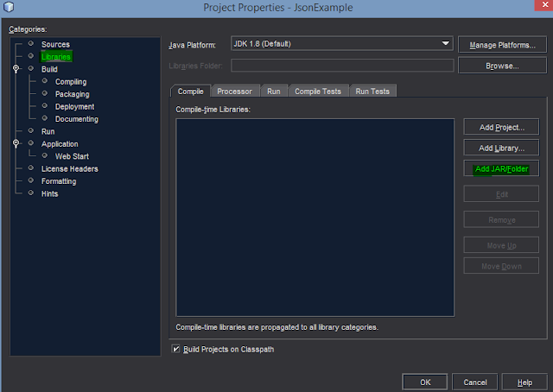Click the Browse button

pos(502,66)
